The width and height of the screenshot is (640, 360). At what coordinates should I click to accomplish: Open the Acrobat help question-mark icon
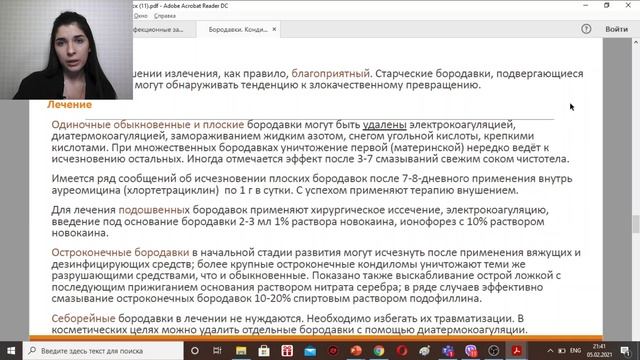tap(586, 29)
